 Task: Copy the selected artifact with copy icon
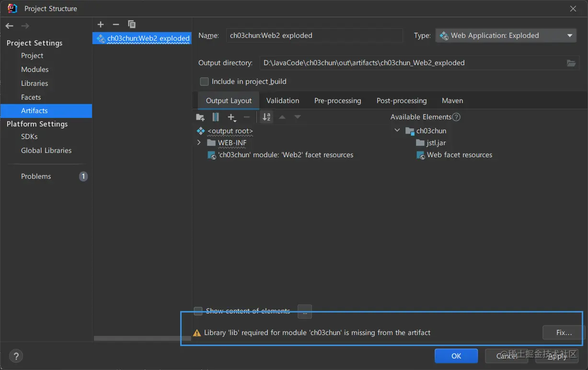(x=132, y=24)
